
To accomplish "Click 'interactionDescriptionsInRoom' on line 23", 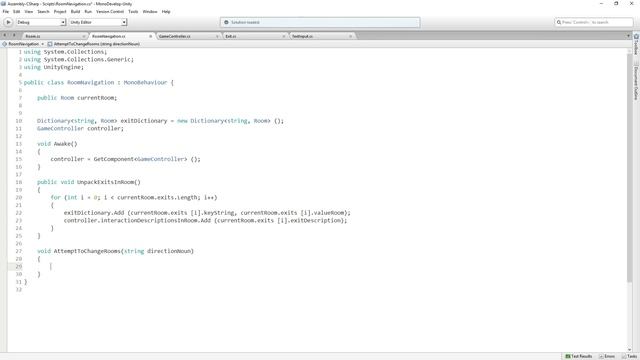I will click(149, 220).
